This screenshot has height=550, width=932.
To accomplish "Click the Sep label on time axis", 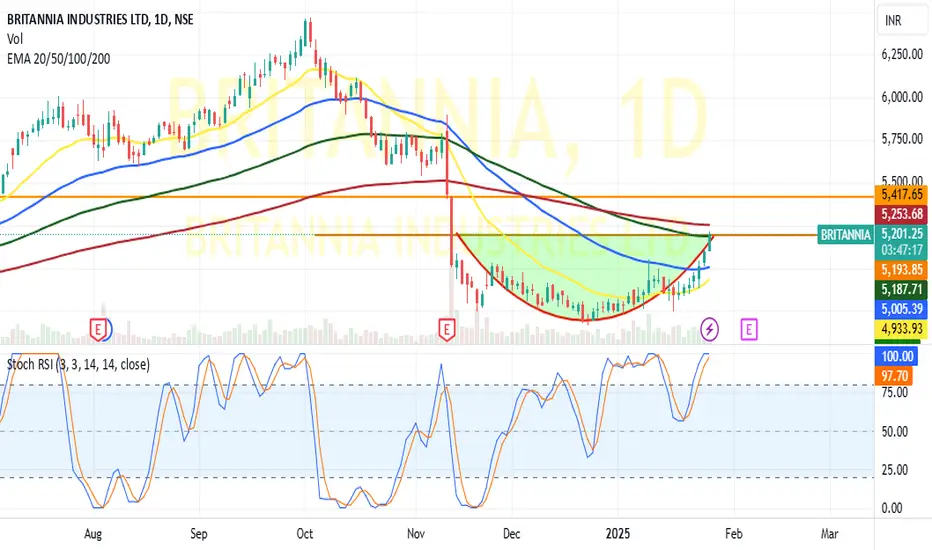I will tap(199, 534).
